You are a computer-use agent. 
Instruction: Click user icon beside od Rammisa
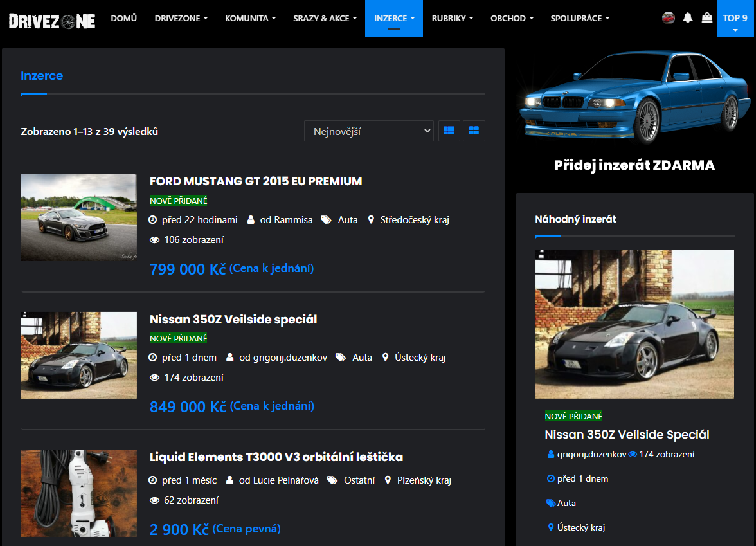[251, 220]
